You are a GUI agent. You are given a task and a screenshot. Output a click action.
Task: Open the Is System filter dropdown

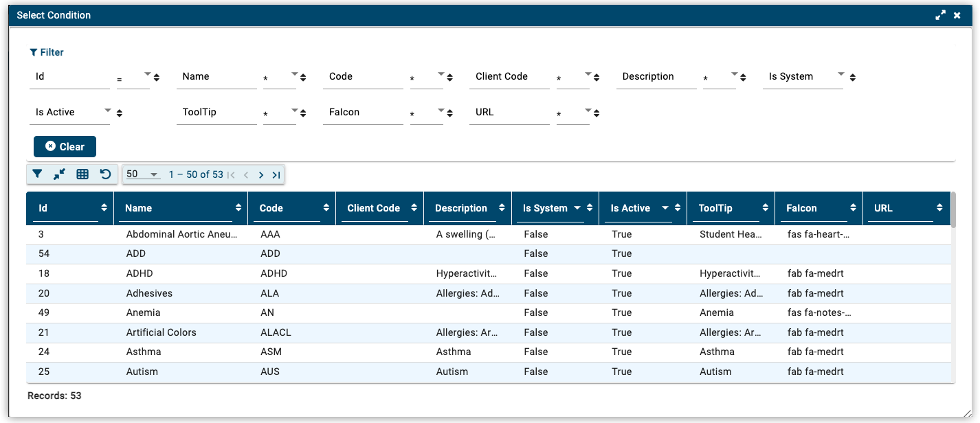(x=840, y=74)
